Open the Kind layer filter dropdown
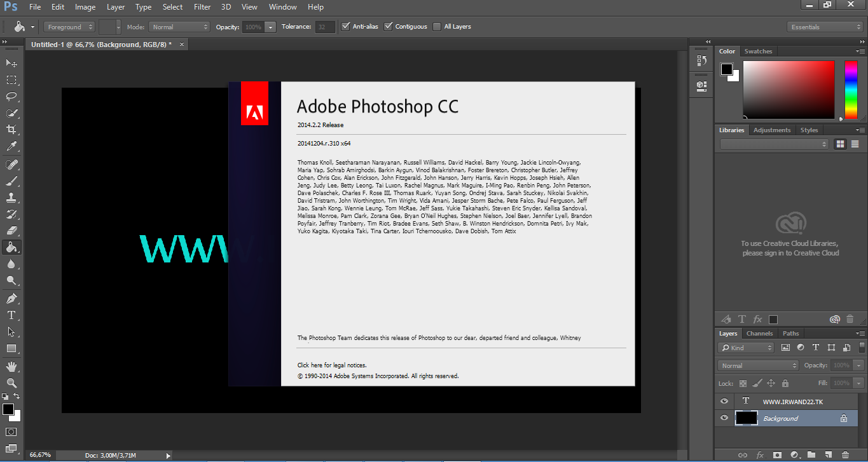The width and height of the screenshot is (868, 462). (x=746, y=348)
